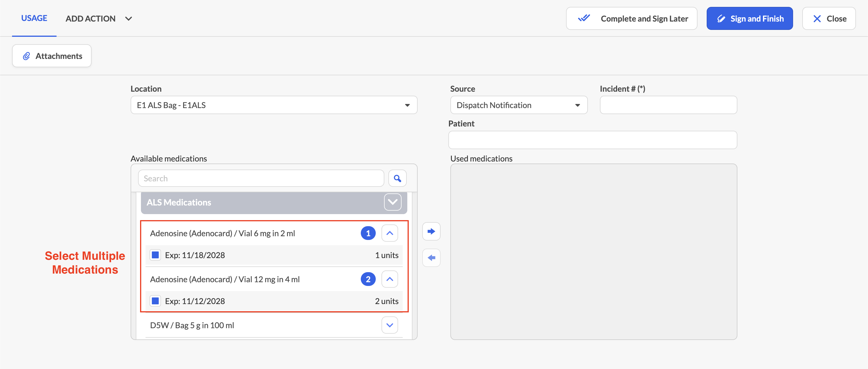
Task: Click the Sign and Finish button
Action: [749, 19]
